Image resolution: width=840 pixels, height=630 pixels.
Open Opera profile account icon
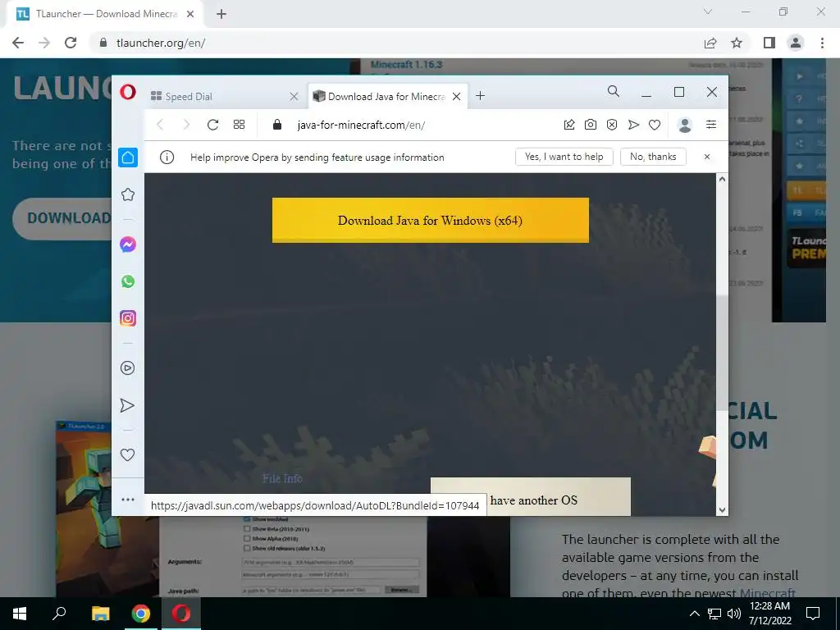point(685,125)
